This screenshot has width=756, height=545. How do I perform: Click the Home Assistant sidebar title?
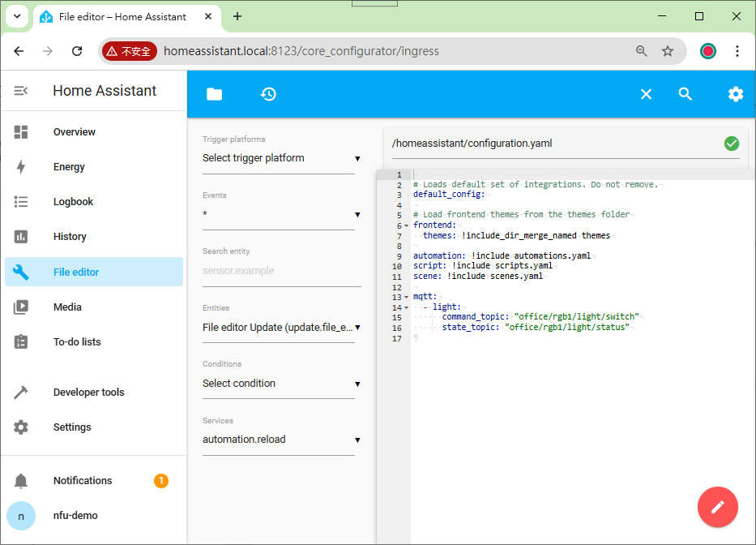[105, 91]
